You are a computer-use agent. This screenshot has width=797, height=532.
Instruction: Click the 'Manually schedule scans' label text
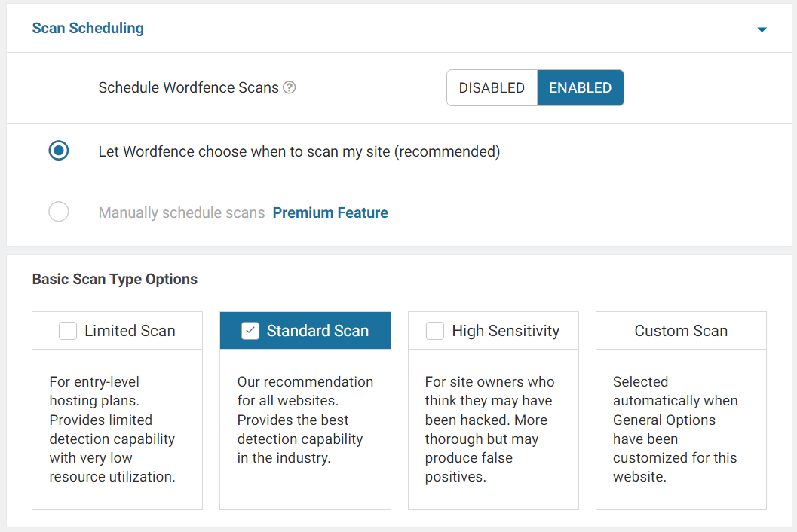pyautogui.click(x=181, y=213)
